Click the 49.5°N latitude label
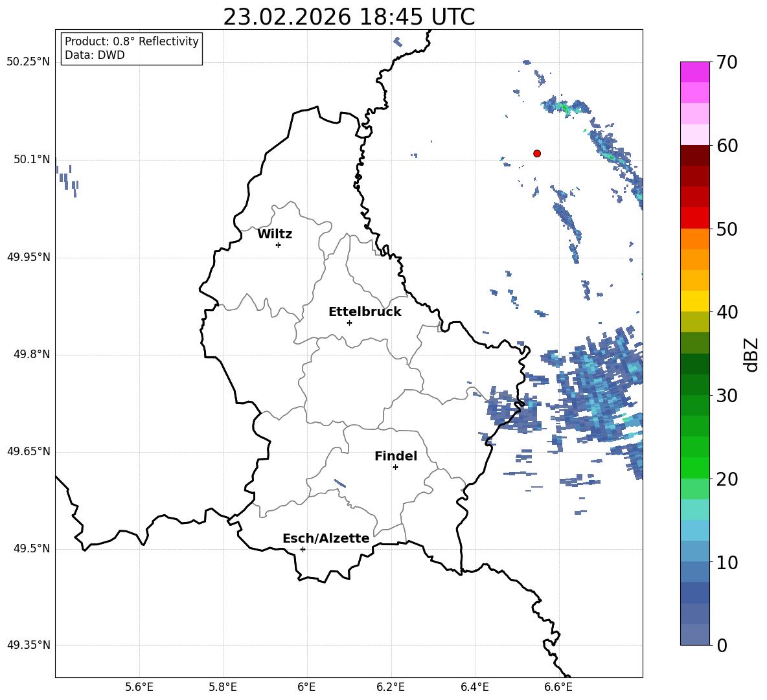The height and width of the screenshot is (700, 767). point(31,548)
